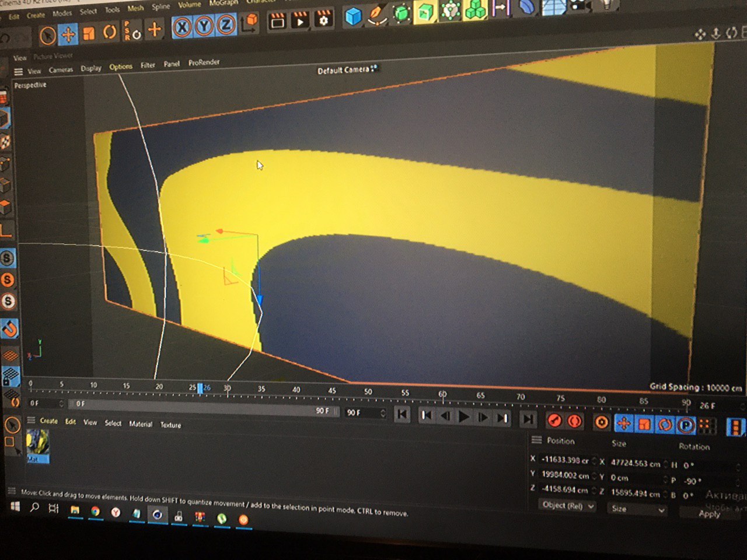Toggle the Y axis lock

point(204,26)
